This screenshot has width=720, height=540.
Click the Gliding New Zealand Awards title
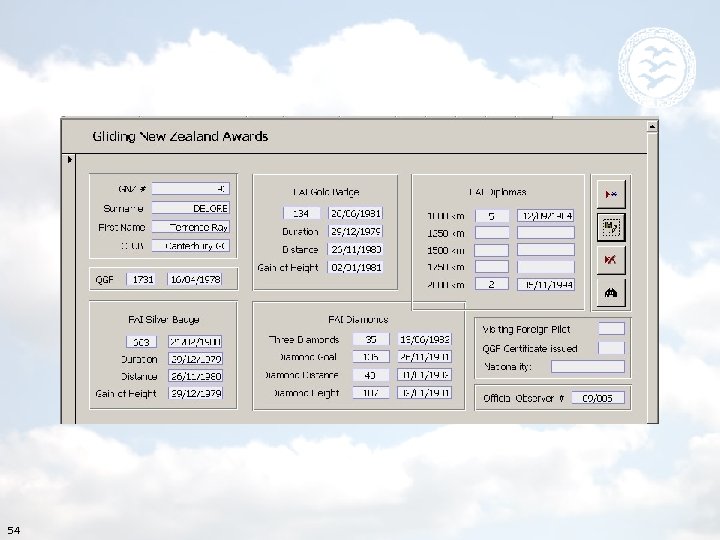(x=180, y=136)
